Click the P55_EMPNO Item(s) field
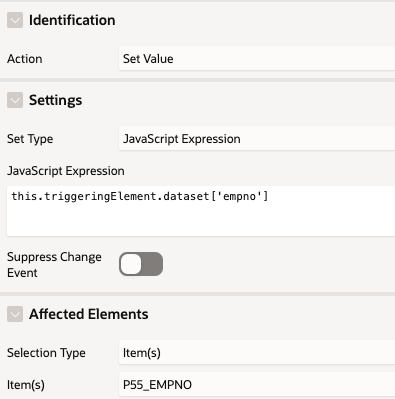Viewport: 395px width, 399px height. pos(257,385)
